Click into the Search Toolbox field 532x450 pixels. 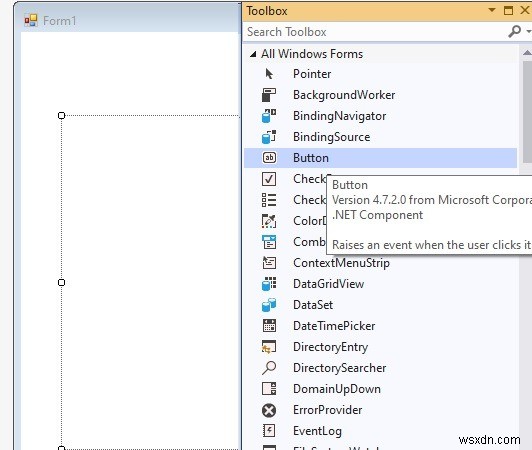tap(375, 32)
